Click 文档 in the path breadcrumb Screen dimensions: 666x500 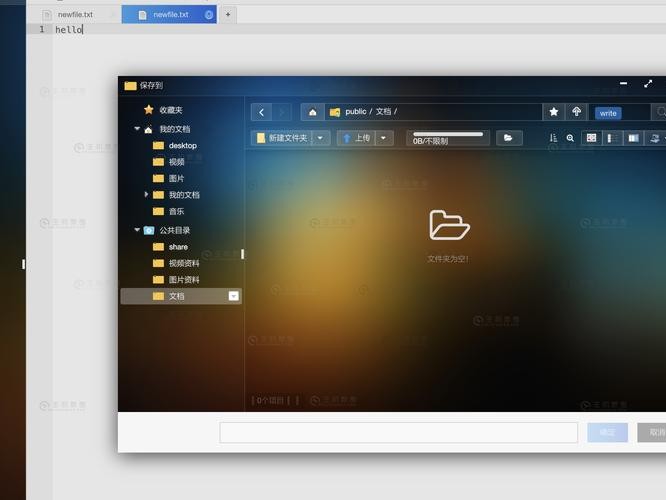click(383, 112)
